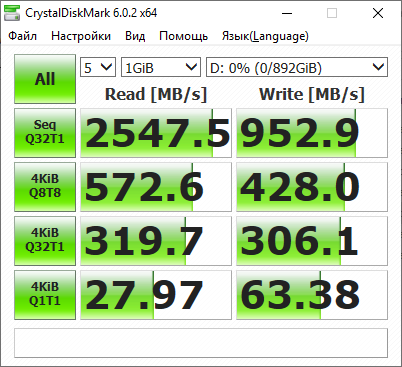Click the sequential read result 2547.5
Viewport: 402px width, 367px height.
pyautogui.click(x=156, y=133)
